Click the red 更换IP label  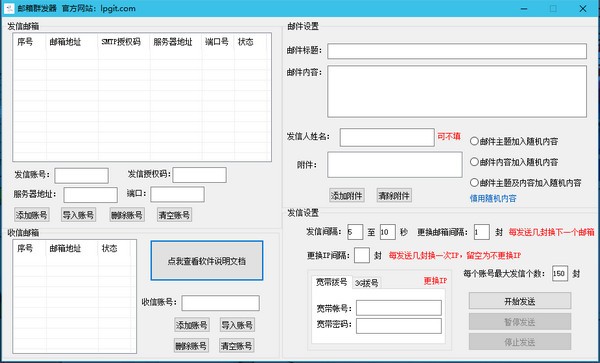pyautogui.click(x=435, y=281)
